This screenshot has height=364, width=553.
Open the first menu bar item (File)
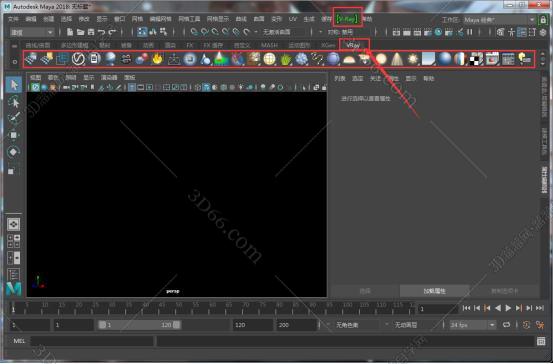pos(13,19)
